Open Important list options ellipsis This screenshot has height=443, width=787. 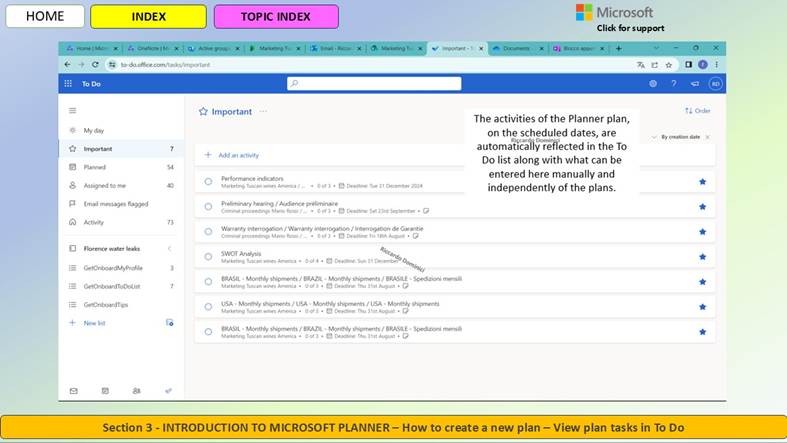263,111
